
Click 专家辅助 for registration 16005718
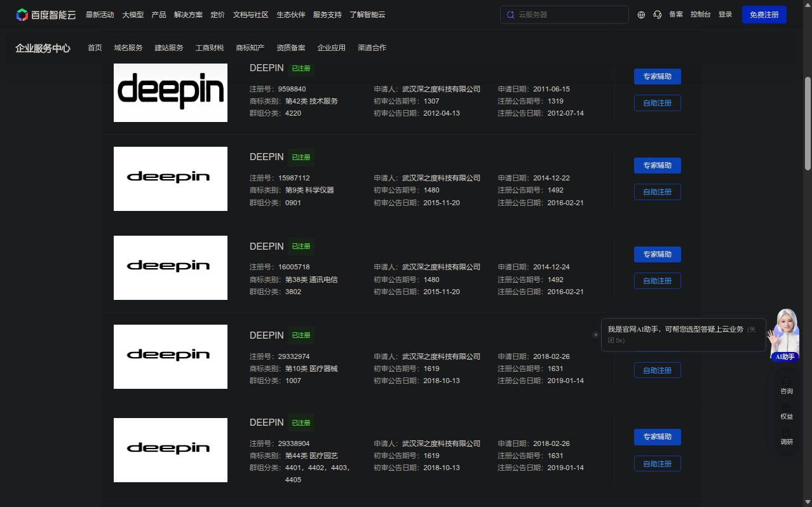point(658,254)
